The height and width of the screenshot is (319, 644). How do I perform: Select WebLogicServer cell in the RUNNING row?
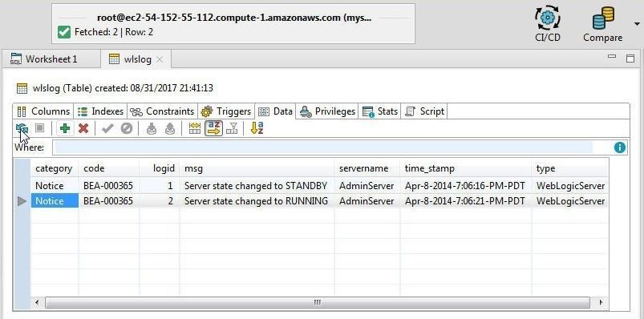pyautogui.click(x=570, y=201)
